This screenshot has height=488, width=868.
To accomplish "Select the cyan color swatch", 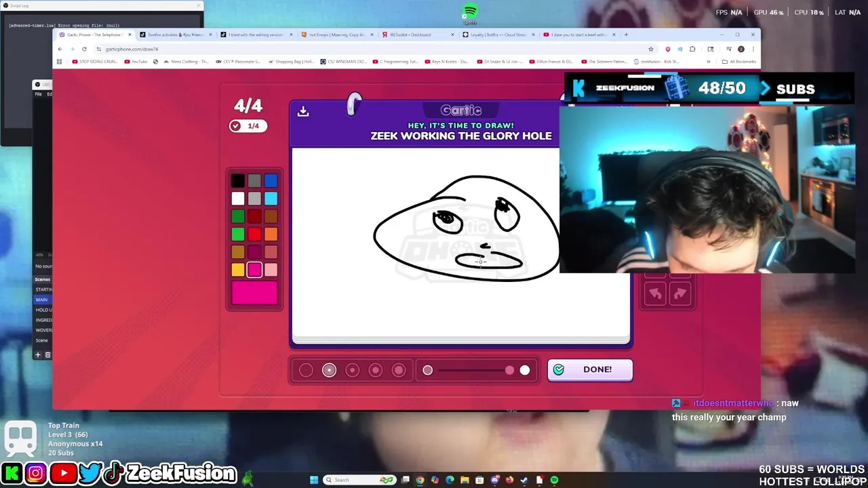I will click(271, 199).
